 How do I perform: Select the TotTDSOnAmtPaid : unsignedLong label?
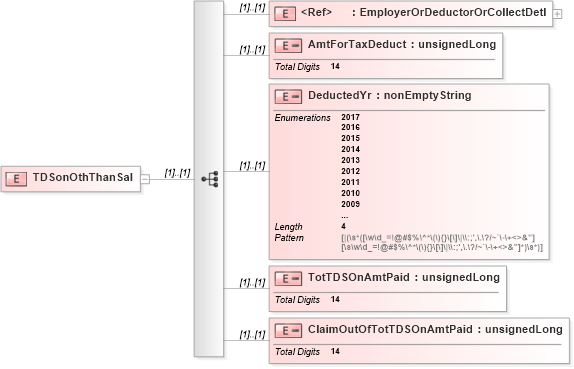click(x=404, y=277)
